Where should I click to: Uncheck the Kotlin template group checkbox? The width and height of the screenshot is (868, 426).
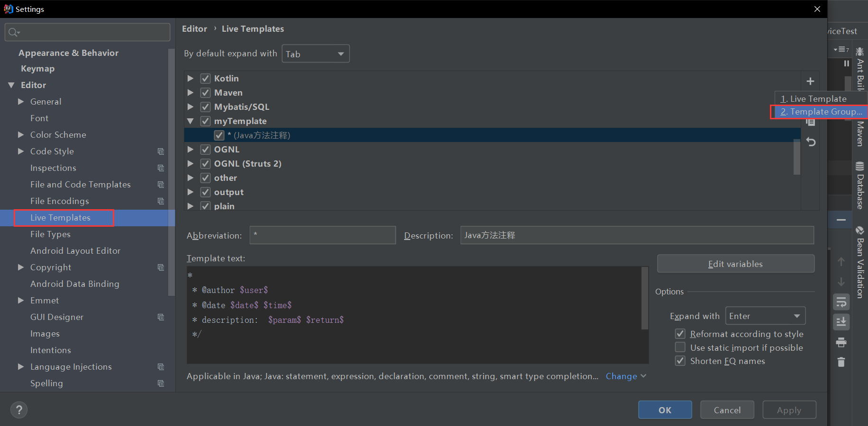(205, 79)
